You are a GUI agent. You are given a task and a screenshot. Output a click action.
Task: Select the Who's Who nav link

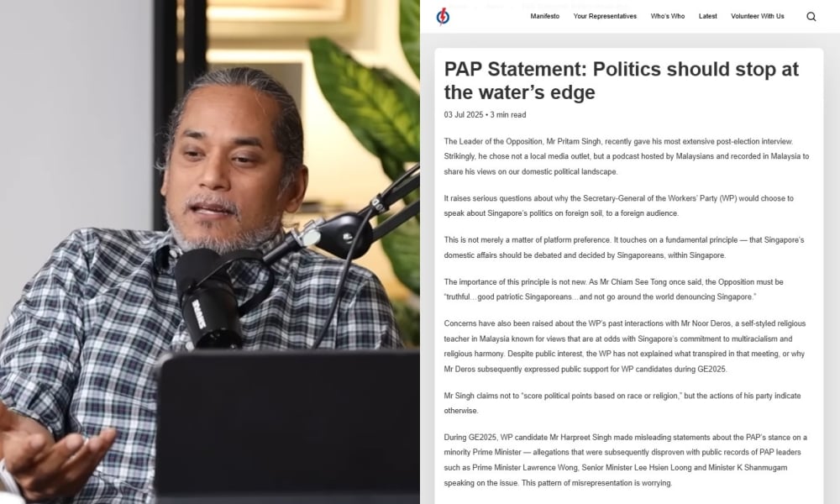(668, 16)
